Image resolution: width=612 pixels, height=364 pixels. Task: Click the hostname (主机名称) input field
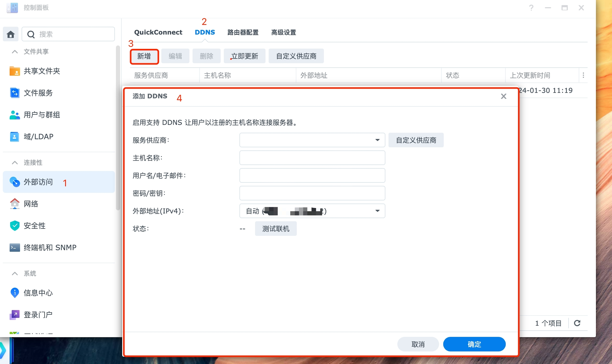(x=312, y=158)
